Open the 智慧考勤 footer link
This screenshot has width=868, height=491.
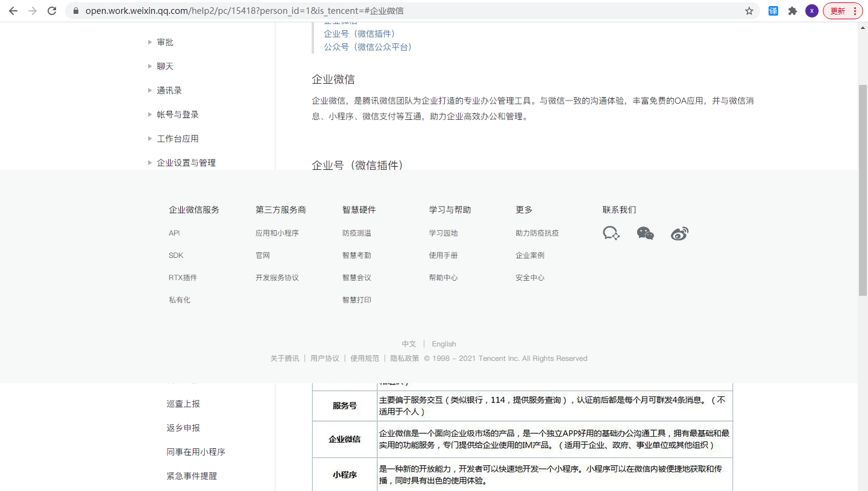click(x=357, y=255)
